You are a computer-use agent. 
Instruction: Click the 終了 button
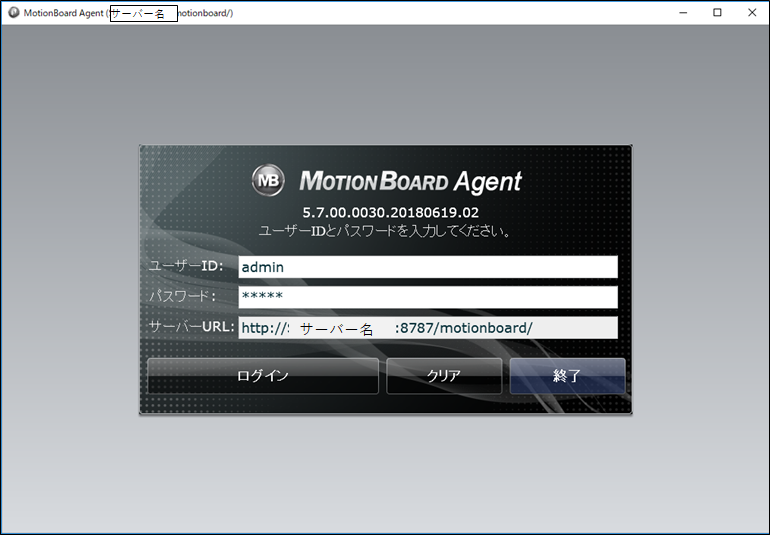click(567, 376)
